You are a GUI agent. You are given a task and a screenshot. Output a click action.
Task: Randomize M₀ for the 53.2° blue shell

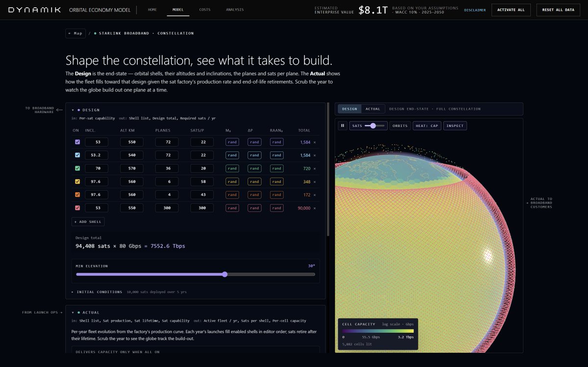coord(232,155)
